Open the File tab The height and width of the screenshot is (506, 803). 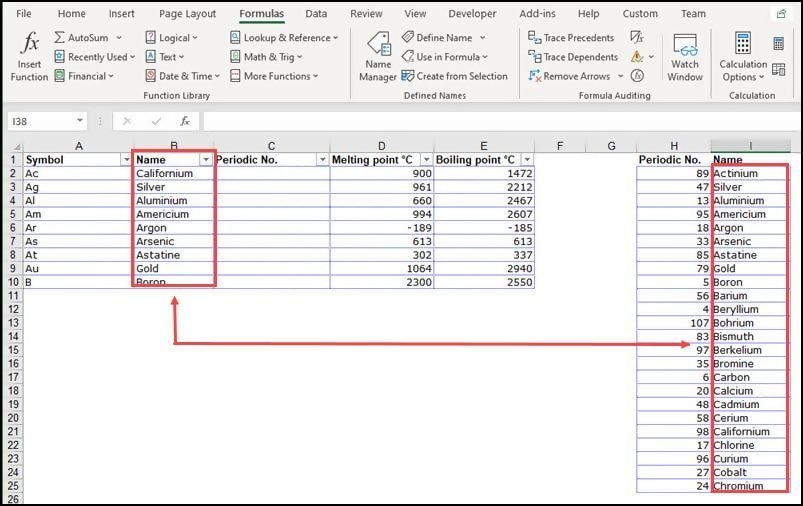[x=24, y=14]
